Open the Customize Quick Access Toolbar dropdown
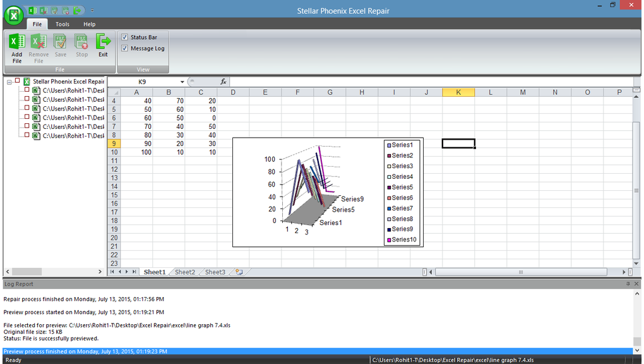The image size is (644, 364). 92,11
